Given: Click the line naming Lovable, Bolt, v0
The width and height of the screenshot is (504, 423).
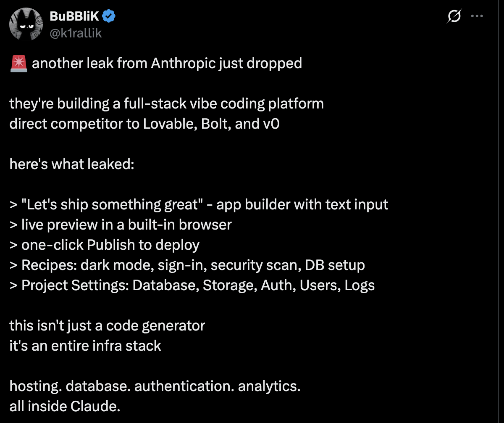Looking at the screenshot, I should coord(144,124).
